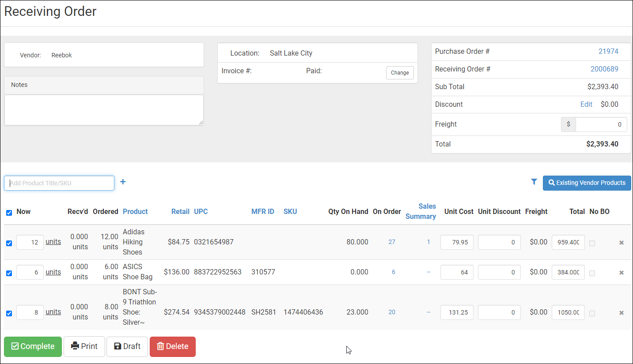This screenshot has height=364, width=633.
Task: Edit unit cost 131.25 field
Action: [x=457, y=312]
